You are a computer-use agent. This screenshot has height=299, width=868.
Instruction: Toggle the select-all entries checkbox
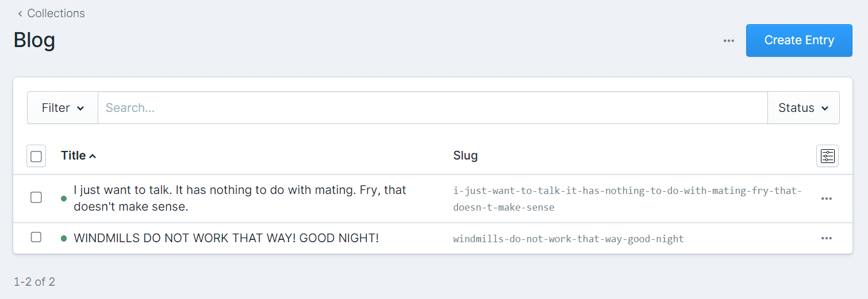(36, 156)
